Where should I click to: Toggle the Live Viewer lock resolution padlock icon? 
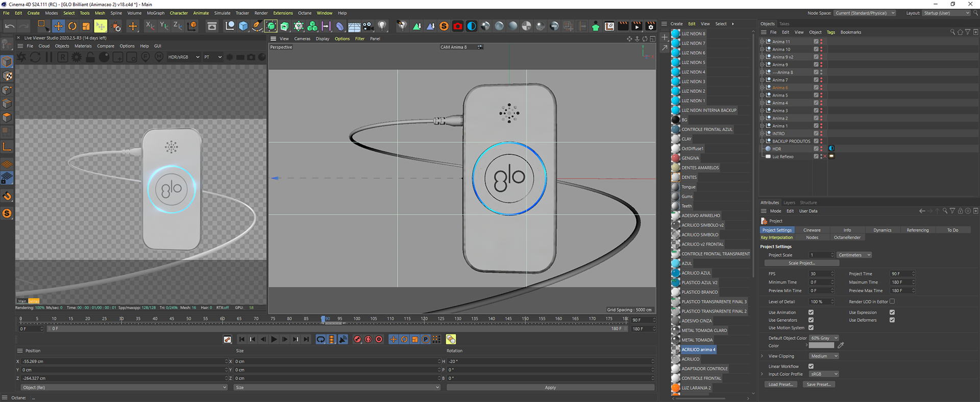[90, 57]
